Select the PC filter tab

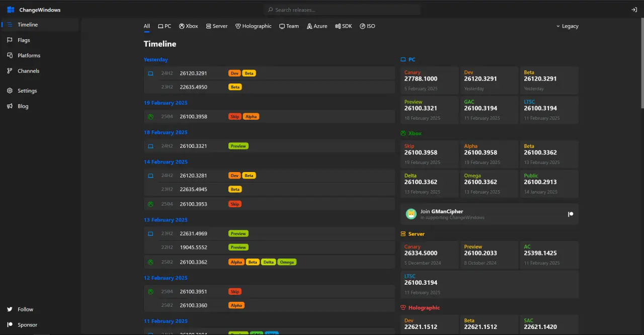click(x=165, y=26)
